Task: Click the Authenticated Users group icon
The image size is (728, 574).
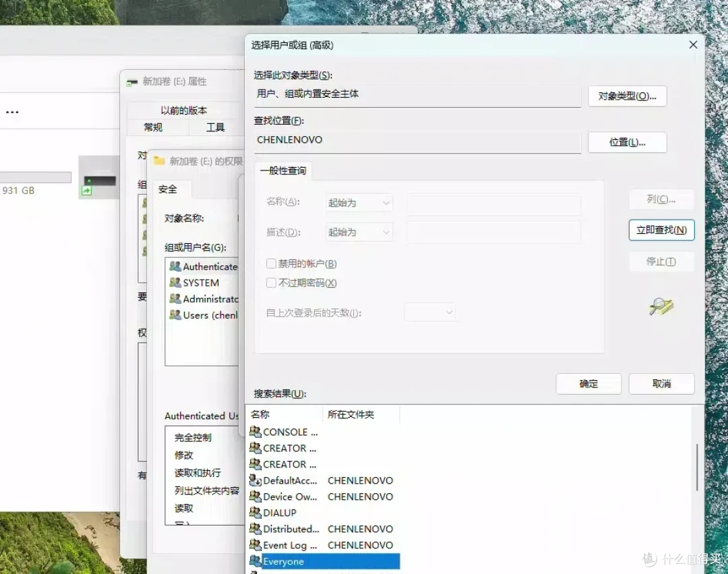Action: (175, 266)
